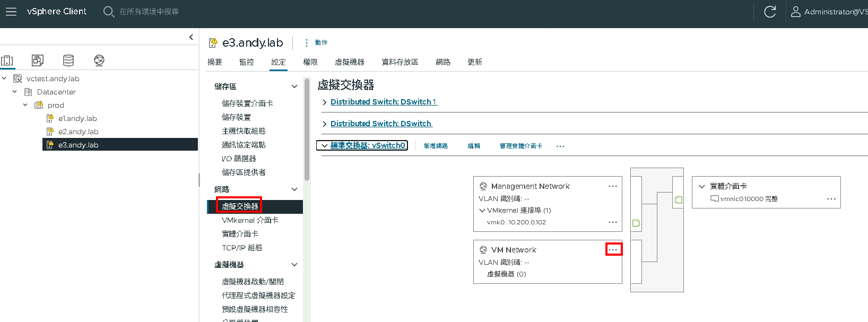The image size is (868, 322).
Task: Click the vmnic0 adapter icon
Action: (x=715, y=199)
